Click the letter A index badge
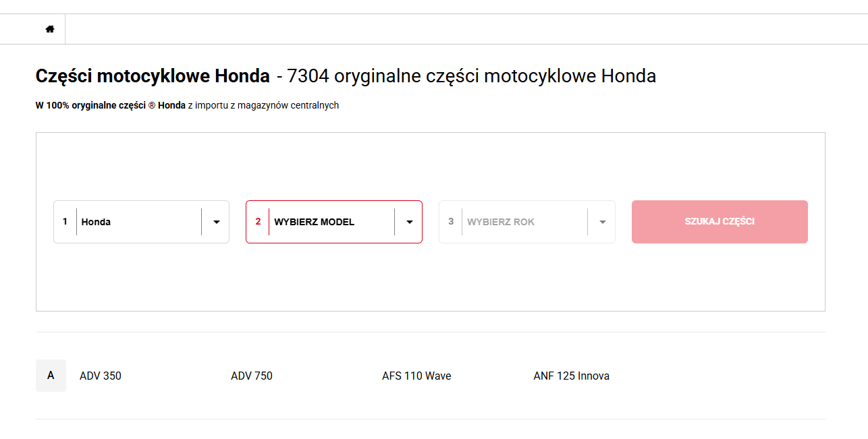Viewport: 868px width, 439px height. pyautogui.click(x=51, y=376)
